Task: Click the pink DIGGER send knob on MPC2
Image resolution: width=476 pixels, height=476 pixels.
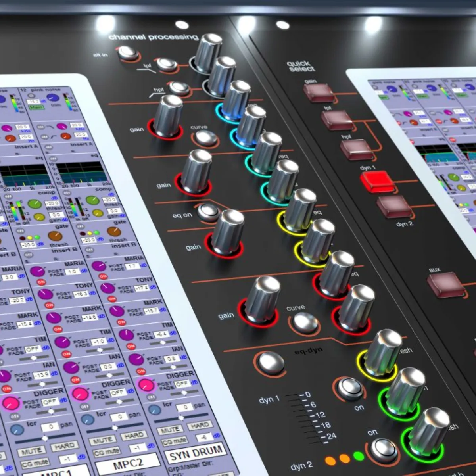Action: point(81,394)
